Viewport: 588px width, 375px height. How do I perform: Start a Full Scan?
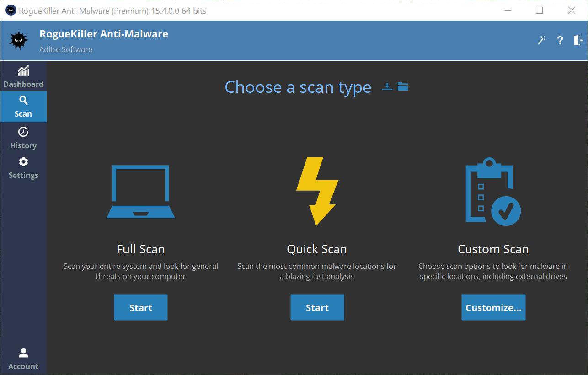pos(140,307)
